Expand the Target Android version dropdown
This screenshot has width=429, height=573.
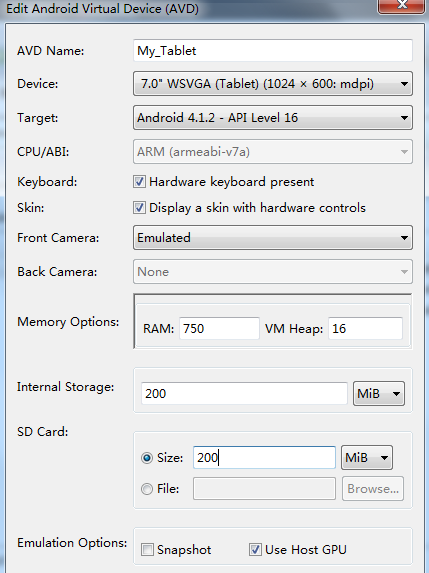[x=273, y=118]
